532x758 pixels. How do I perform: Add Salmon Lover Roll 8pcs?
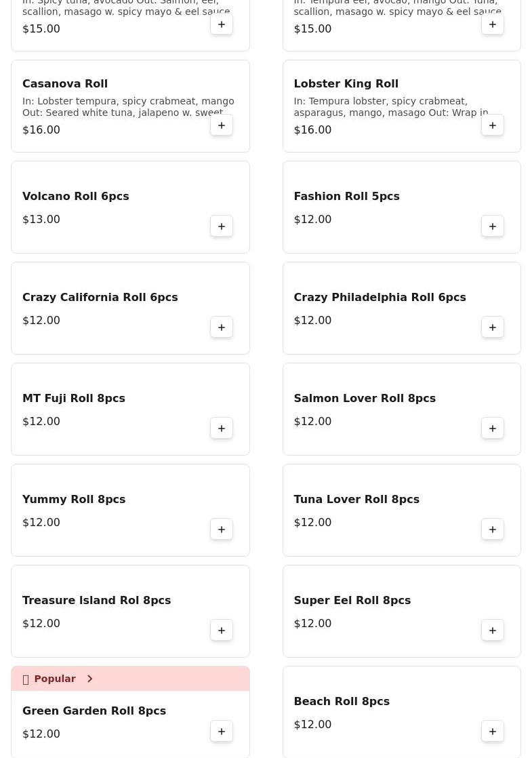(x=493, y=428)
